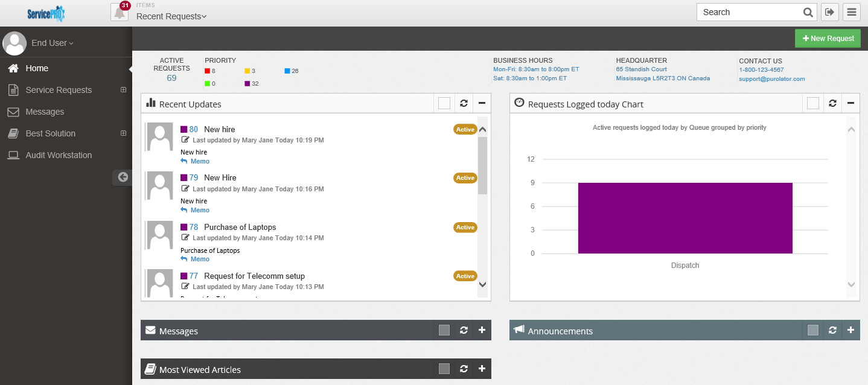The image size is (868, 385).
Task: Toggle the Announcements panel checkbox
Action: 812,330
